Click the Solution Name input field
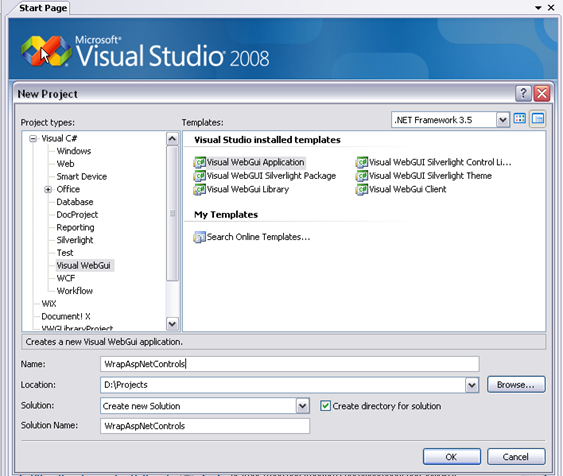563x476 pixels. (205, 426)
